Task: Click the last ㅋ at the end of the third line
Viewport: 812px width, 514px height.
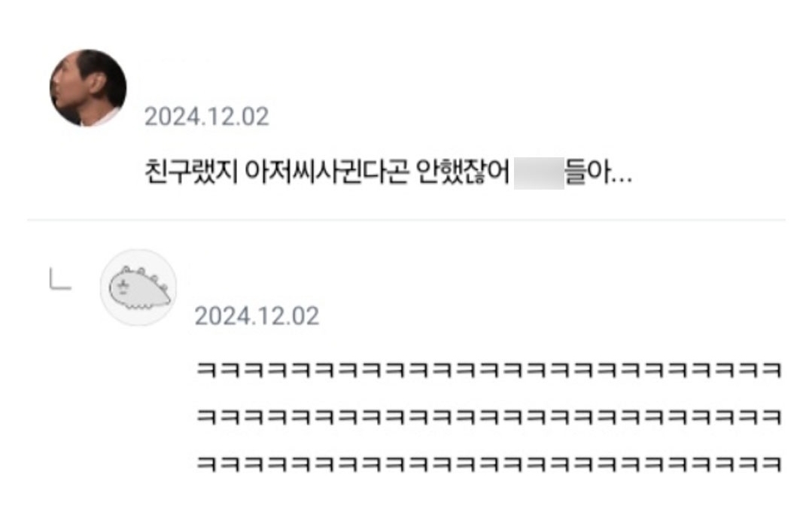Action: coord(771,463)
